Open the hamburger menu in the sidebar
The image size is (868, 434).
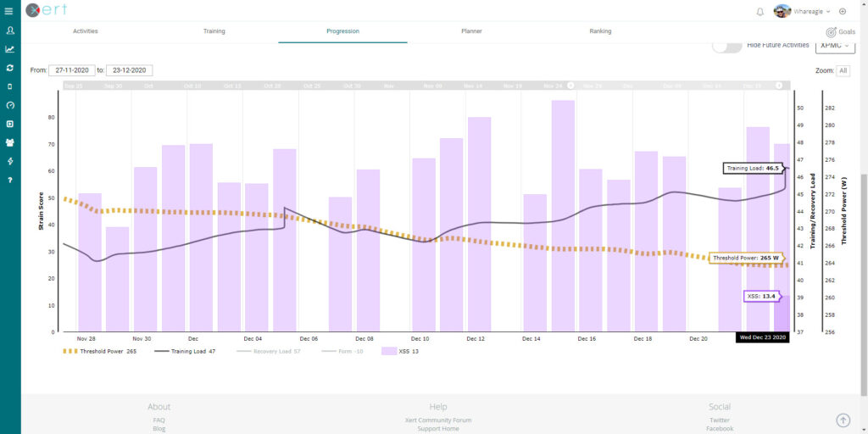pos(9,11)
